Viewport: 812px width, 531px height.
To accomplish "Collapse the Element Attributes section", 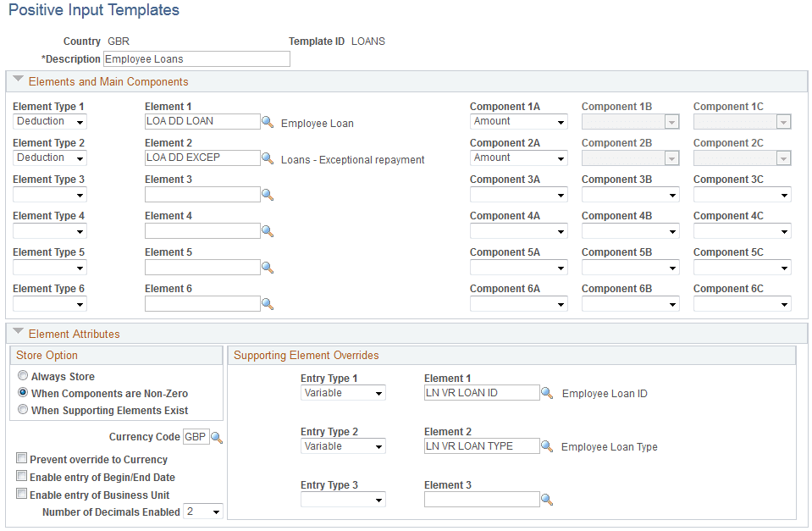I will point(18,334).
